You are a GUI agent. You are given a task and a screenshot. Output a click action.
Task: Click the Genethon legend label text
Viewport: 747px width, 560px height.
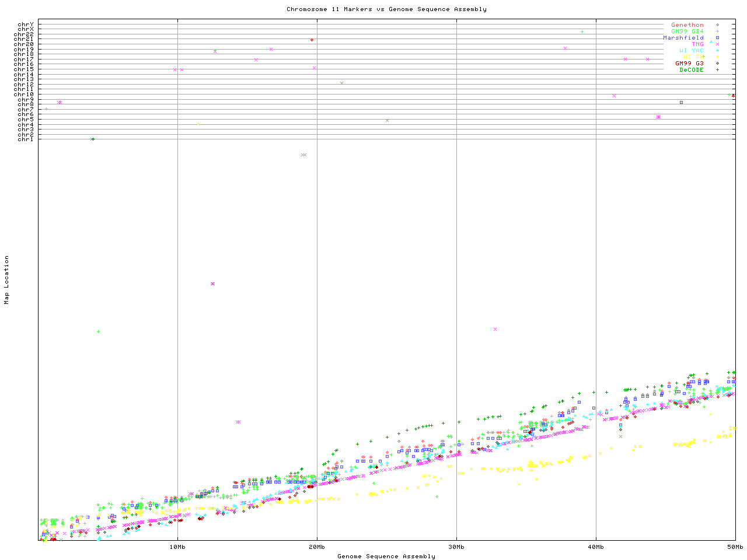(687, 25)
